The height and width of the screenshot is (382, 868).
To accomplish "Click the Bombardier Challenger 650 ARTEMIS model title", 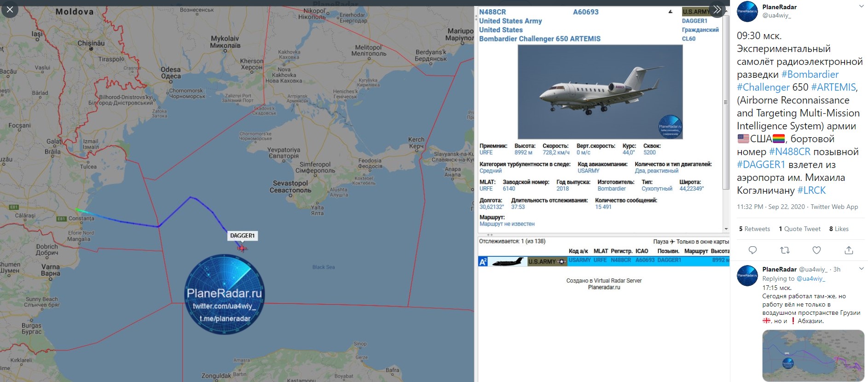I will pyautogui.click(x=540, y=39).
